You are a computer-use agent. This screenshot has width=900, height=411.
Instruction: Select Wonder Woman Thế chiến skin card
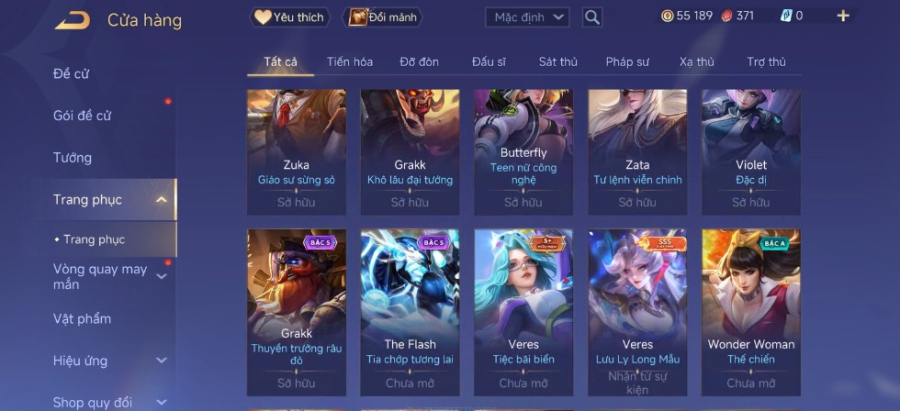[x=751, y=312]
